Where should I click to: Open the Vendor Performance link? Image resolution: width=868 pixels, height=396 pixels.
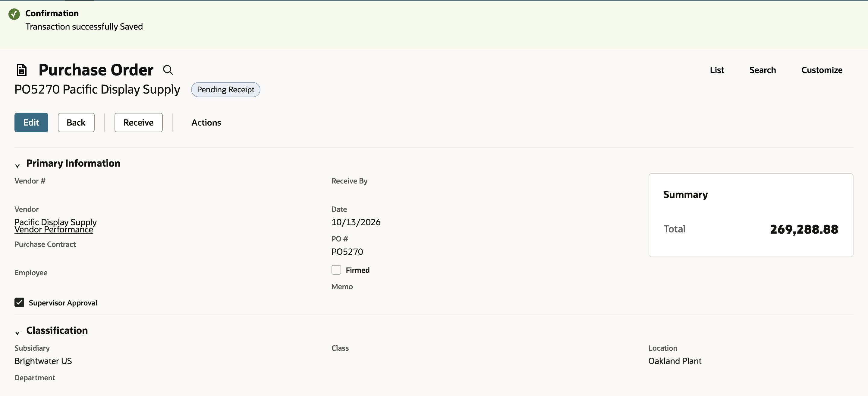54,230
